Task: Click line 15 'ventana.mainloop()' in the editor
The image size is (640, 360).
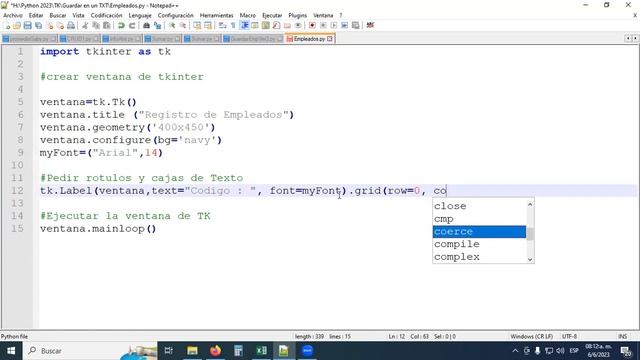Action: click(98, 229)
